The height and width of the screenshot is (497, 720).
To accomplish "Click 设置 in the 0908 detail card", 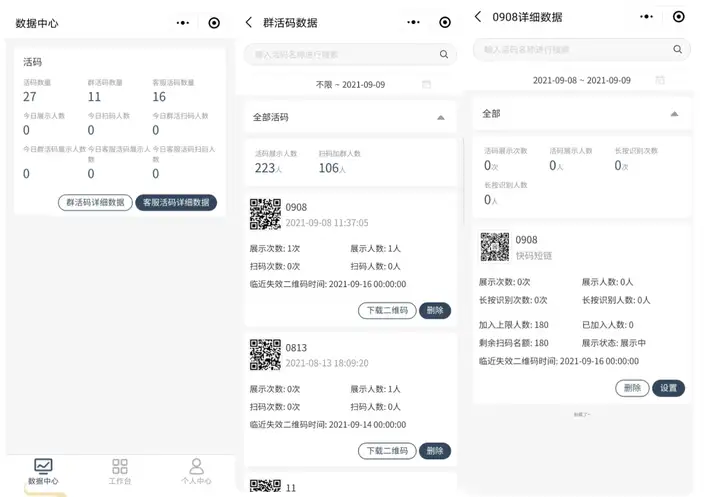I will (x=669, y=388).
